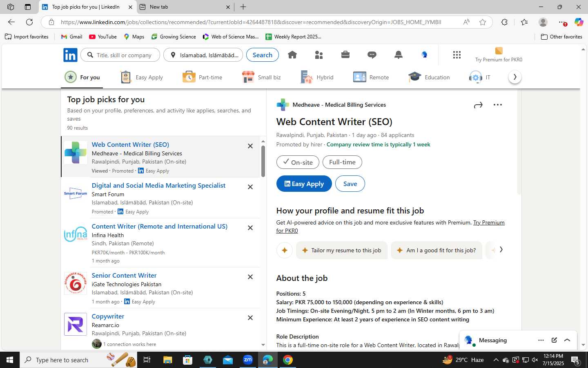This screenshot has height=368, width=588.
Task: Click the Infina Health company logo
Action: [x=76, y=234]
